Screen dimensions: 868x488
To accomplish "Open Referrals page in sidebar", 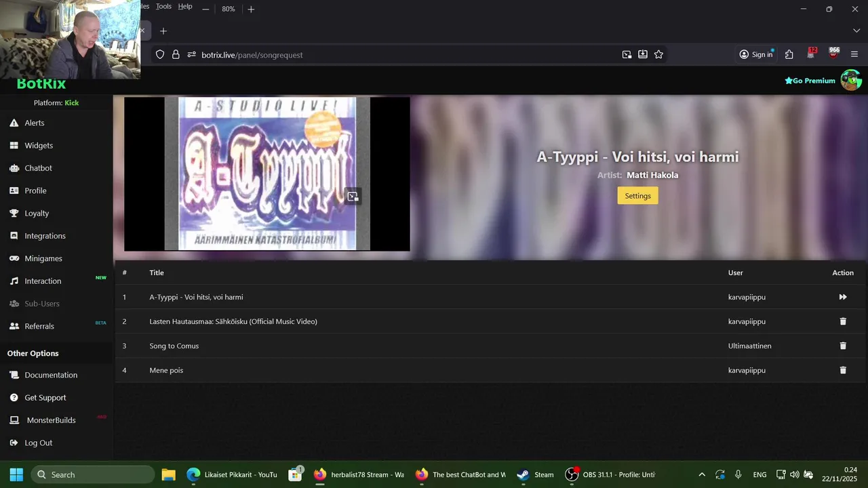I will (39, 326).
